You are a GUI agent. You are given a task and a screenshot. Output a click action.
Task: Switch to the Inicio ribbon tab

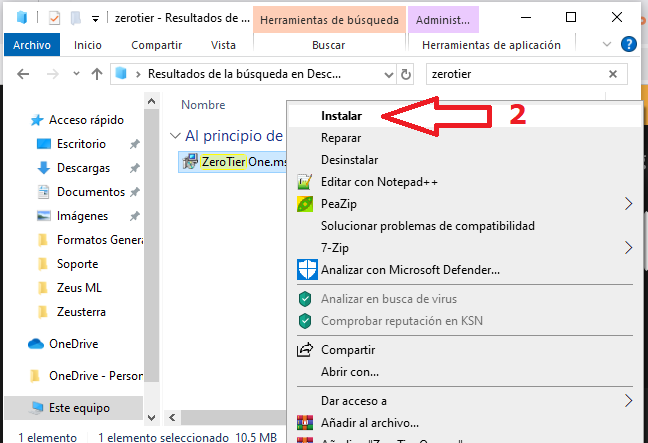[88, 45]
